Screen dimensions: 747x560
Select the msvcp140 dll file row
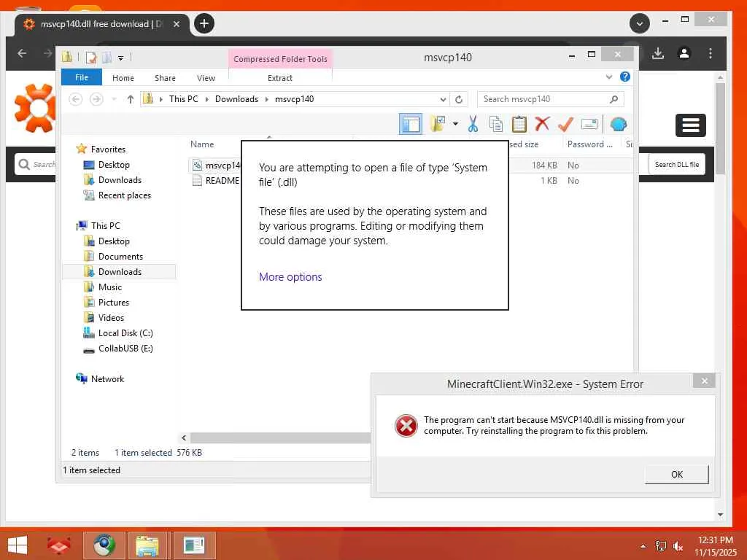[x=215, y=166]
